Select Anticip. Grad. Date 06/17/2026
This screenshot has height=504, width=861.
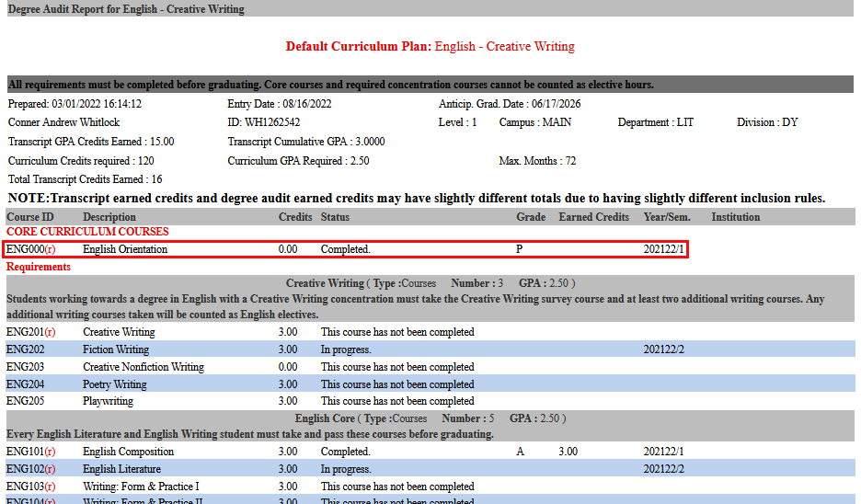510,104
